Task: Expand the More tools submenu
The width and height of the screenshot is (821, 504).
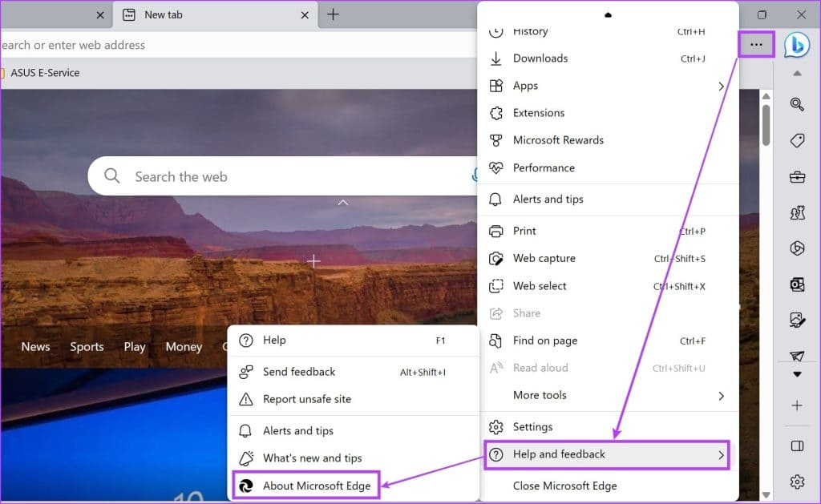Action: click(608, 396)
